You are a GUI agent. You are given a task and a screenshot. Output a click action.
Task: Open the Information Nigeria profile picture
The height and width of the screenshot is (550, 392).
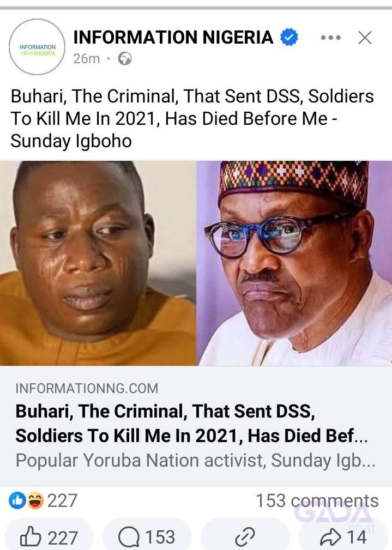37,47
